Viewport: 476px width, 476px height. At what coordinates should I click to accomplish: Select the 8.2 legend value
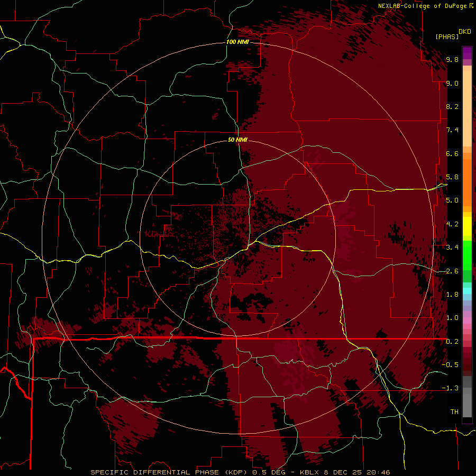[452, 106]
